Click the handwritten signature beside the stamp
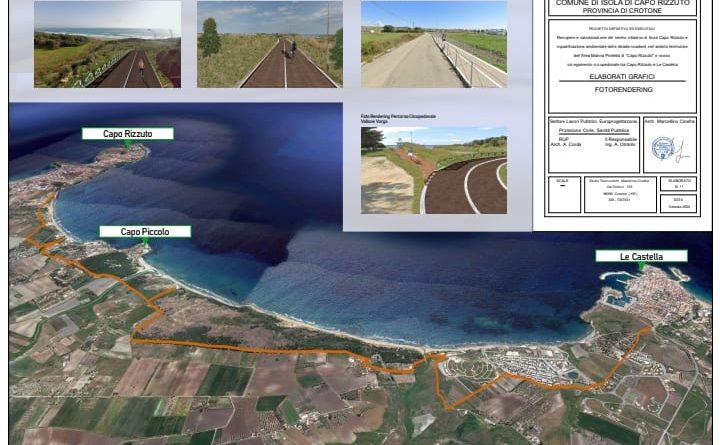This screenshot has width=720, height=445. [682, 151]
